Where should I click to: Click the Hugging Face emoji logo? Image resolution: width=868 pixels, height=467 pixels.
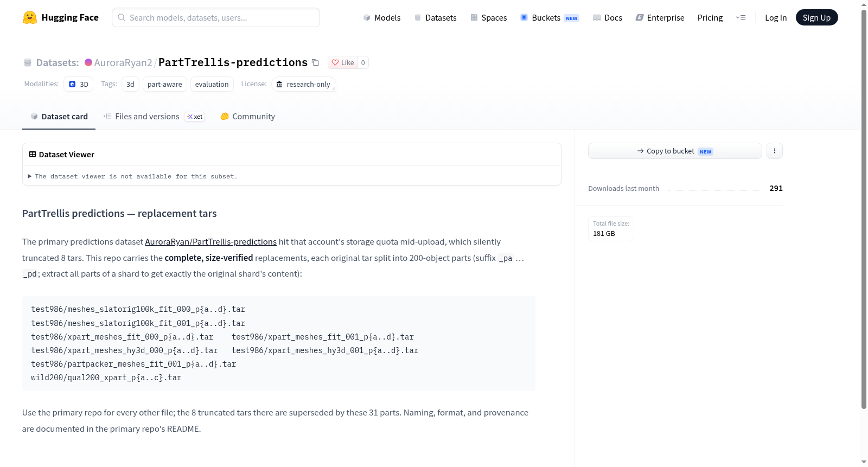click(30, 17)
